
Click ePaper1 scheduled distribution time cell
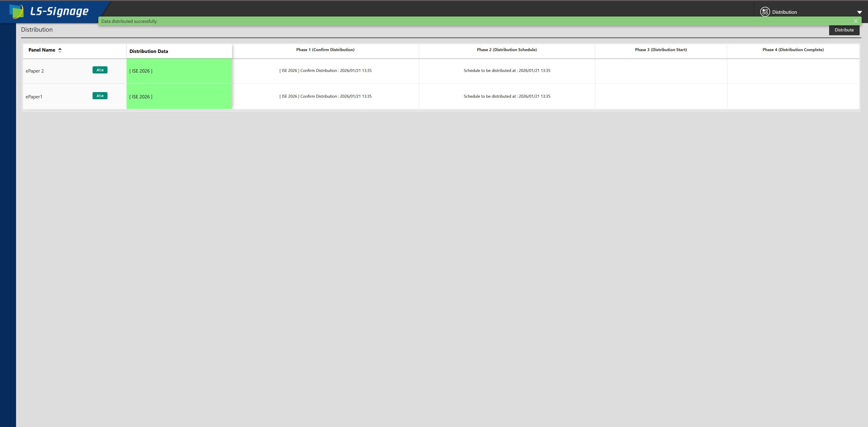click(506, 96)
